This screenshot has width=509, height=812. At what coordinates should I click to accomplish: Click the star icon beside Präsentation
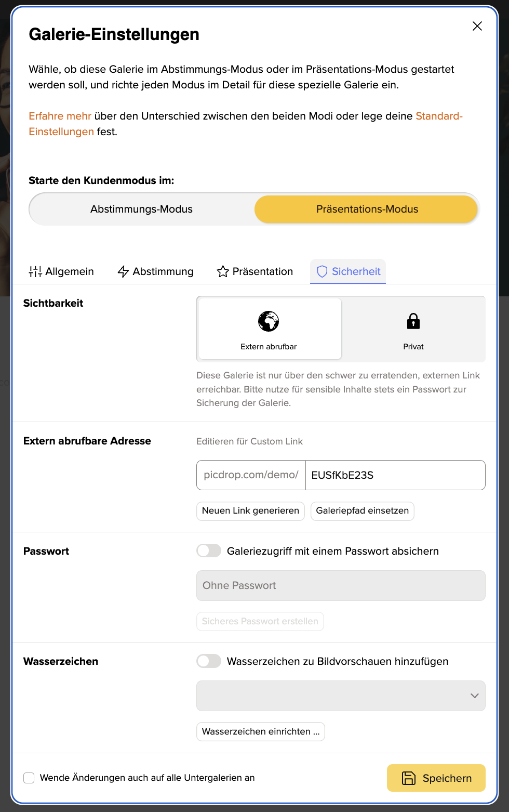click(223, 271)
